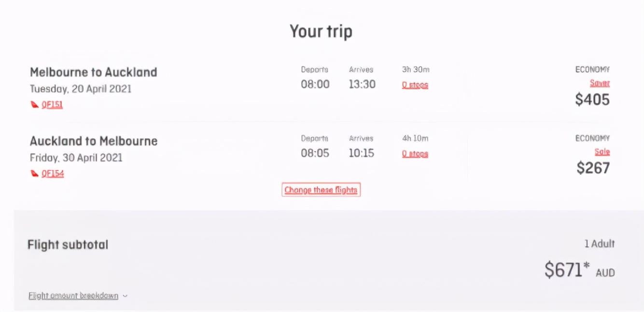The width and height of the screenshot is (644, 312).
Task: Click the Flight subtotal label
Action: tap(68, 245)
